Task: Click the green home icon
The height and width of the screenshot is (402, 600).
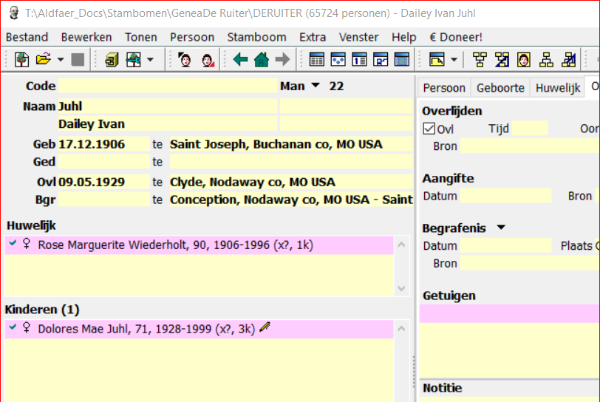Action: click(x=261, y=60)
